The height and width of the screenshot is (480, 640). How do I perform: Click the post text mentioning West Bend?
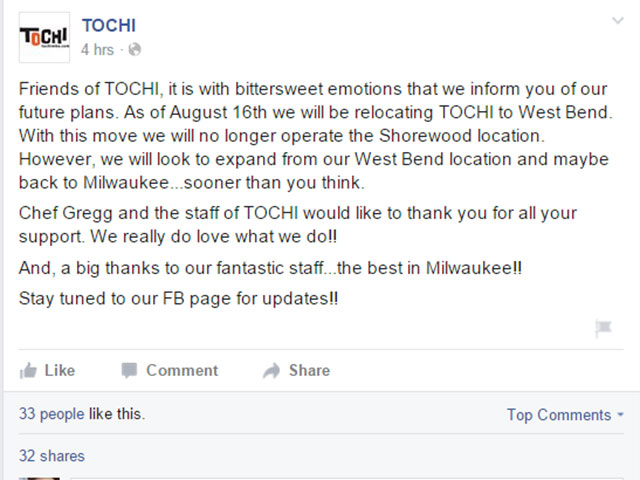click(316, 136)
